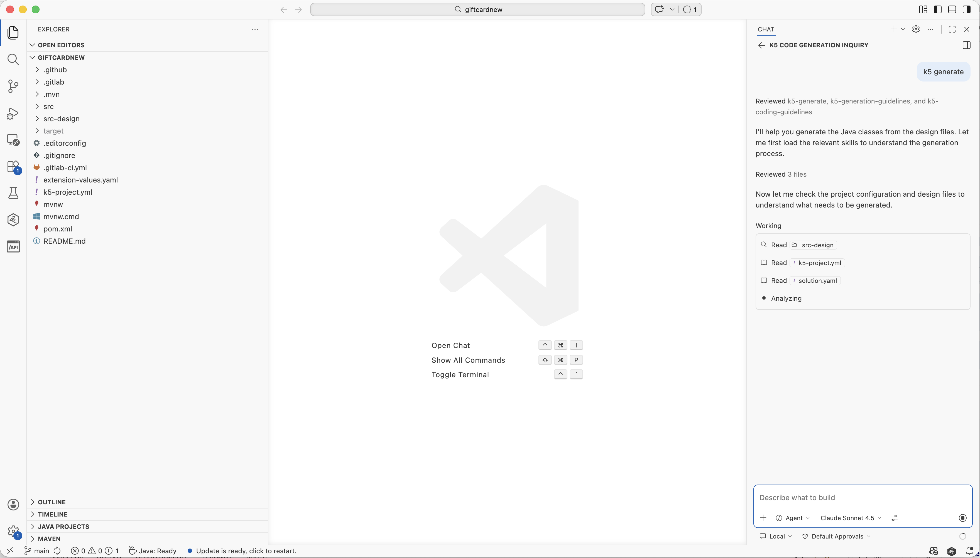Toggle the bottom panel visibility
This screenshot has height=558, width=980.
[x=952, y=9]
